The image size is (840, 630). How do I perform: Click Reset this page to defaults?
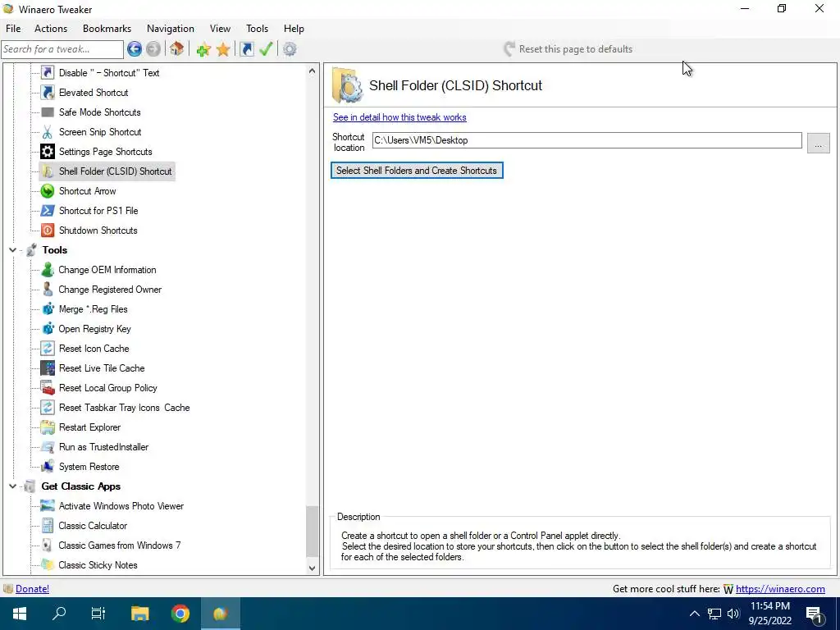point(568,49)
